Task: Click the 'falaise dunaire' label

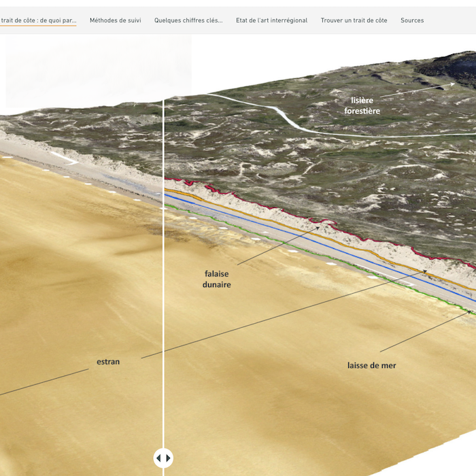Action: [217, 279]
